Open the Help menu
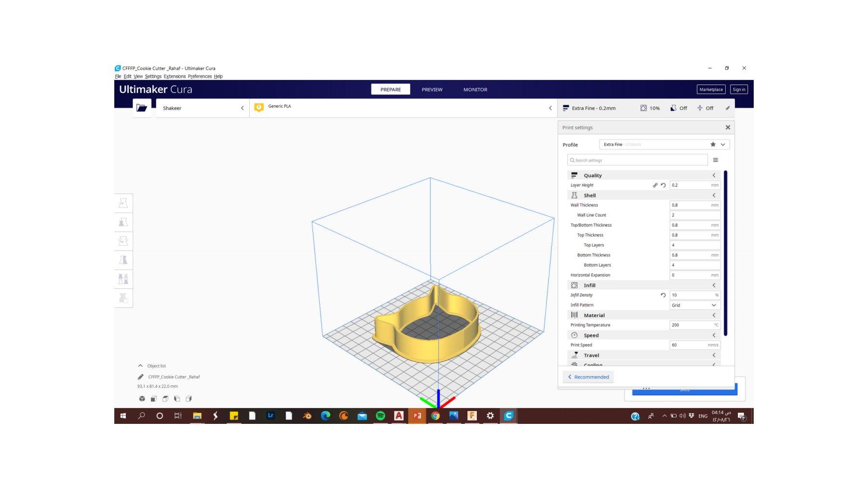The image size is (868, 488). coord(218,76)
